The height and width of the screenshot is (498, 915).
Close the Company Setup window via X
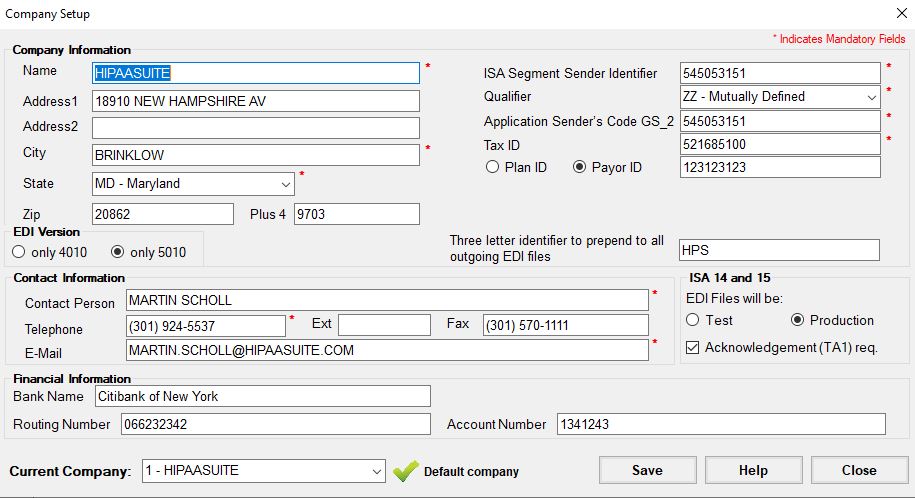tap(901, 13)
